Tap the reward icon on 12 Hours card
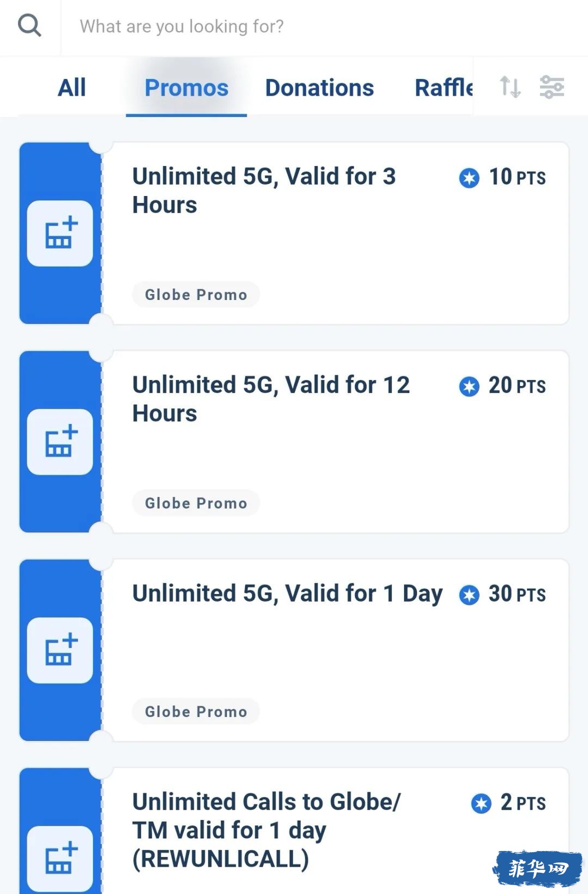The image size is (588, 894). pos(60,442)
